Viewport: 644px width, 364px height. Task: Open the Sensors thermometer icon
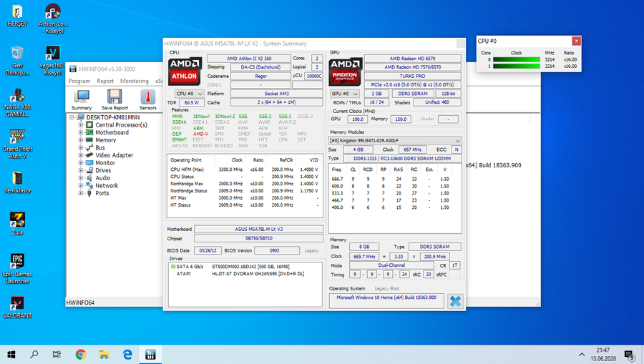pos(148,99)
